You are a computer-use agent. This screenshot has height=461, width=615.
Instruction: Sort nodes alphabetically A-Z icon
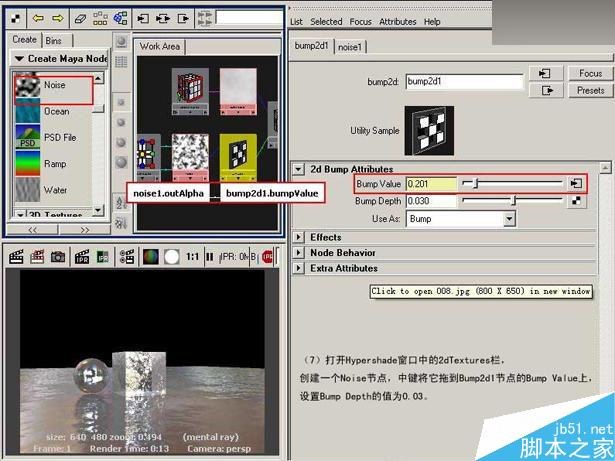121,203
